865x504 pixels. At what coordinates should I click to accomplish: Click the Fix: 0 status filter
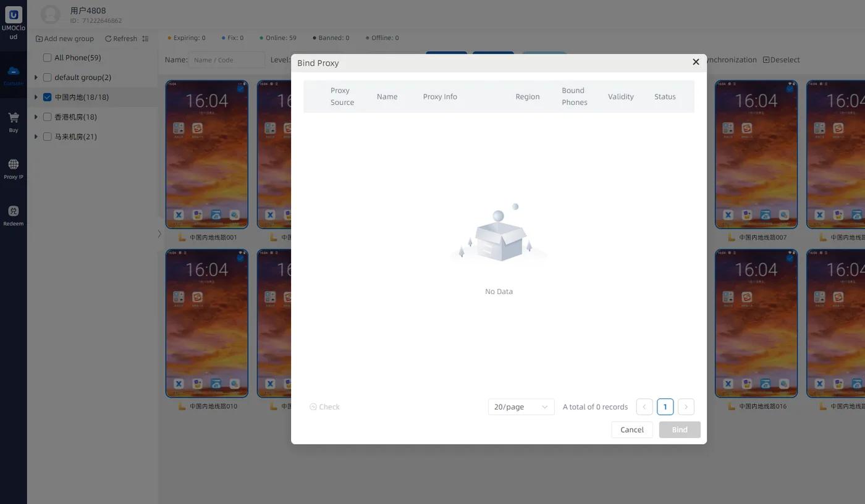coord(233,38)
